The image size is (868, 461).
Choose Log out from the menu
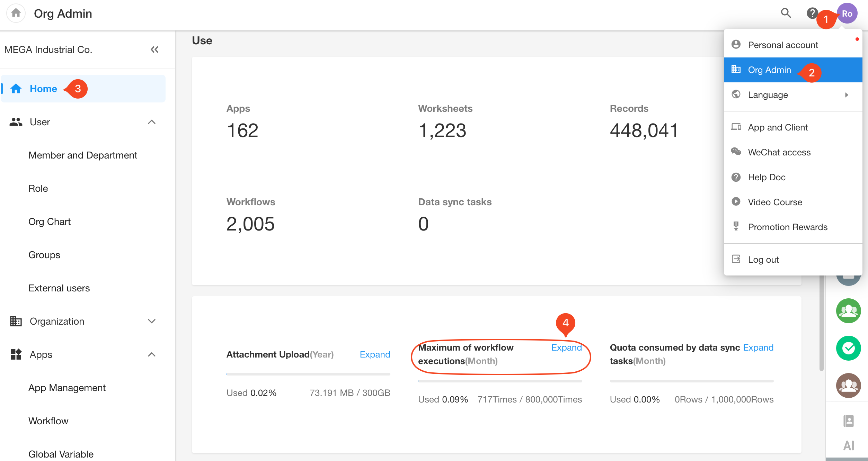pyautogui.click(x=763, y=260)
